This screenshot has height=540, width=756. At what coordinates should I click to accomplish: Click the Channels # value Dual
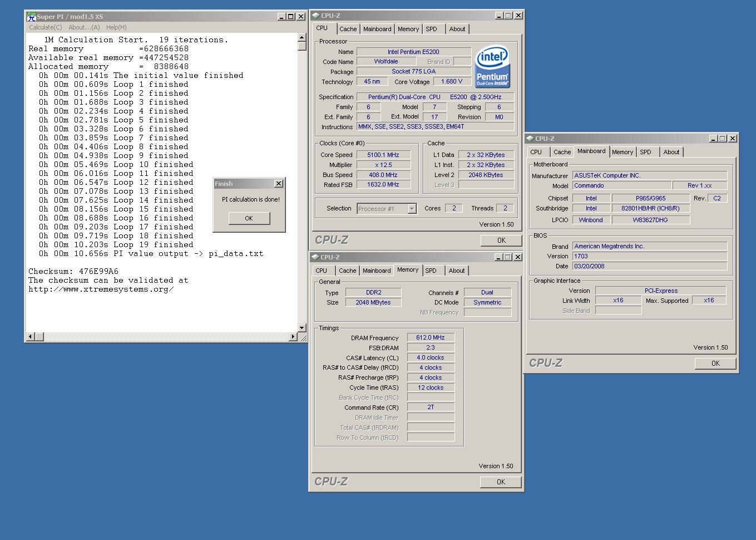point(487,292)
